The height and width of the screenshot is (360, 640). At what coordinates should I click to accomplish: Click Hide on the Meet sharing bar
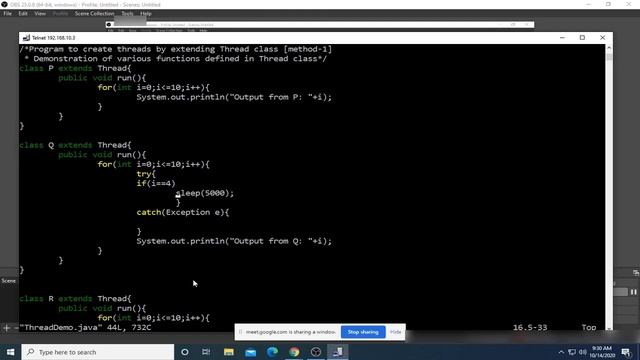point(395,332)
